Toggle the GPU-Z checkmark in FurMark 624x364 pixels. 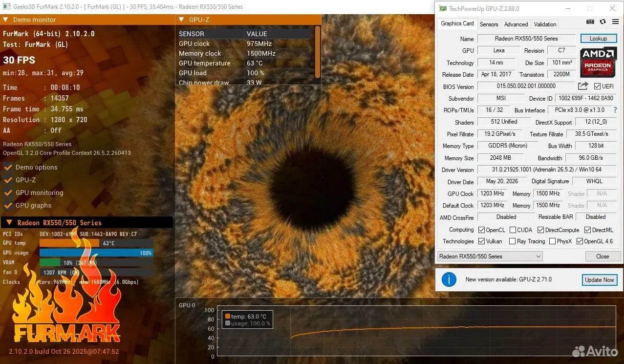[8, 180]
